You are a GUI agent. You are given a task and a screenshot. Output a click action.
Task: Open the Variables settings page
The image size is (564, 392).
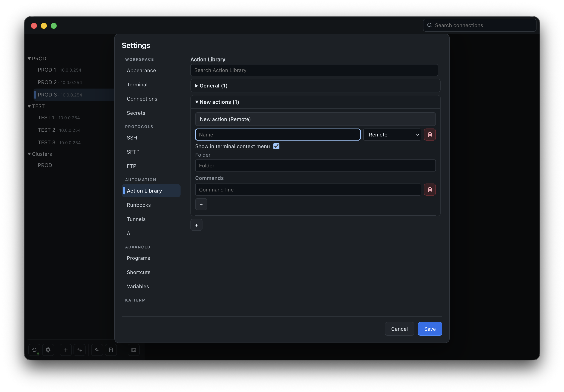pos(151,286)
